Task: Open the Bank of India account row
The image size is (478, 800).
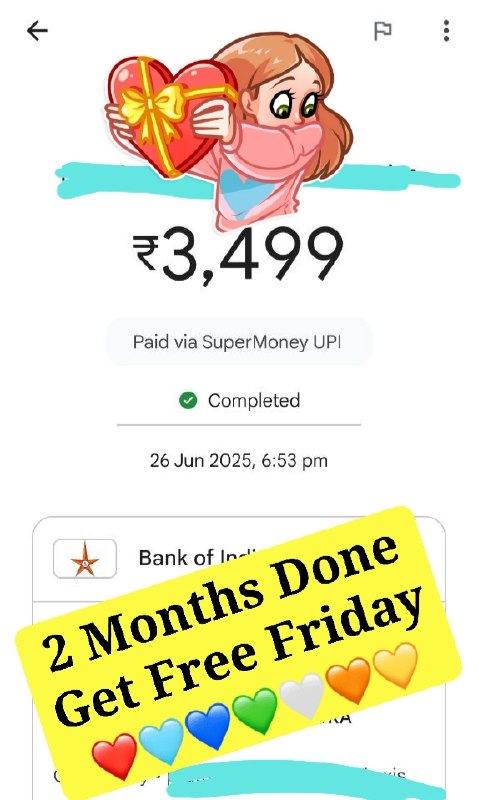Action: [239, 559]
